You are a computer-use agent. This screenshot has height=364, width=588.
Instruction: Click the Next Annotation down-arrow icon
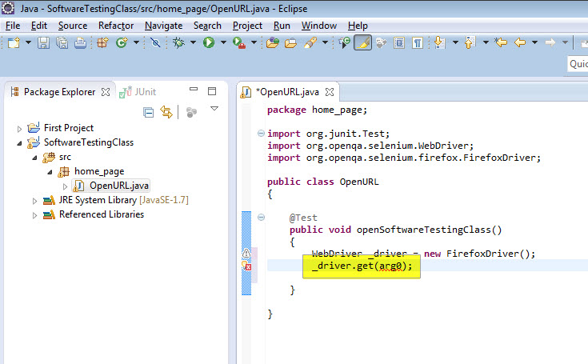439,42
